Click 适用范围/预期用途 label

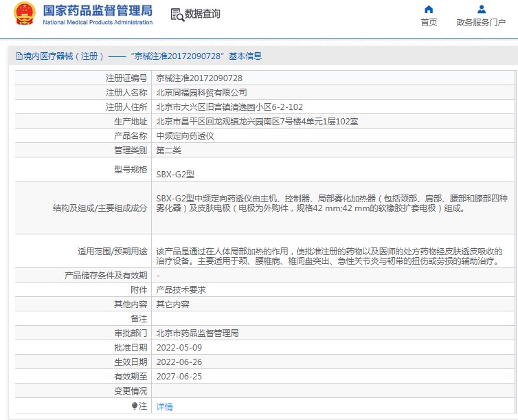(112, 252)
